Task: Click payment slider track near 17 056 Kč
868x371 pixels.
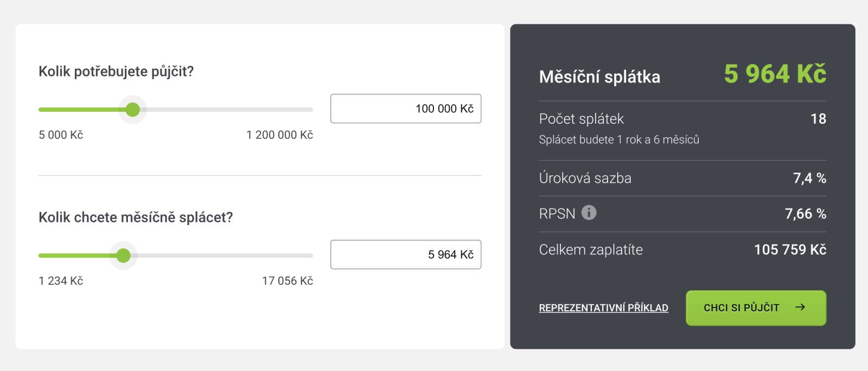Action: click(x=304, y=255)
